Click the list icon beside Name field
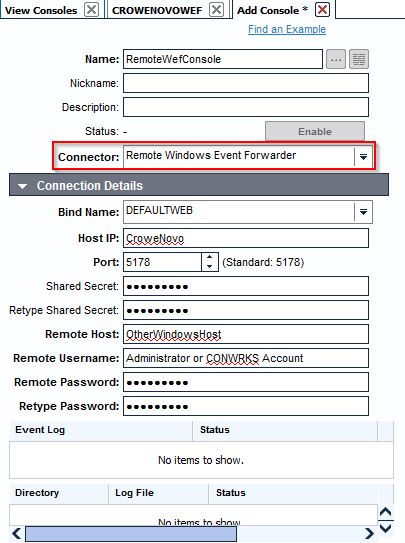Viewport: 405px width, 543px height. (x=359, y=59)
